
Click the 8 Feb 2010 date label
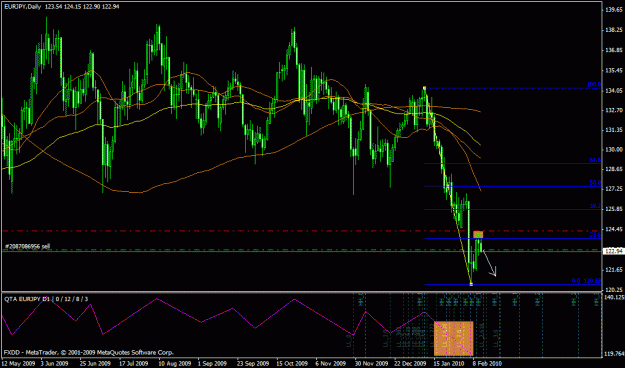pos(486,364)
